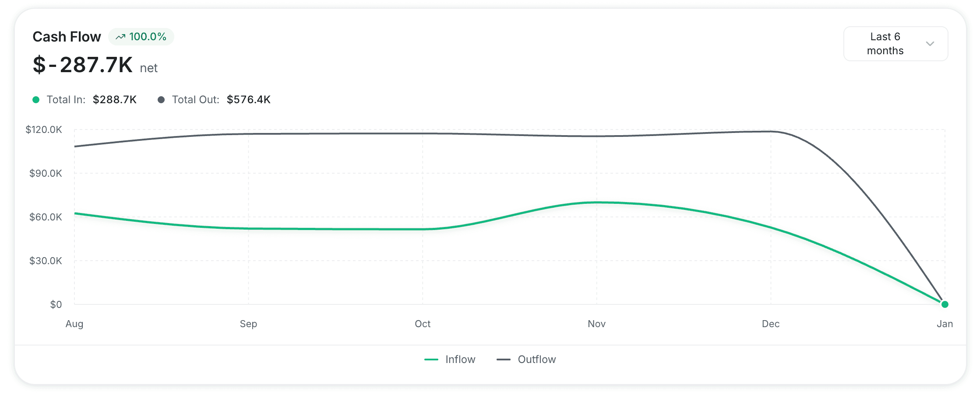
Task: Click the gray Outflow legend line
Action: pyautogui.click(x=504, y=360)
